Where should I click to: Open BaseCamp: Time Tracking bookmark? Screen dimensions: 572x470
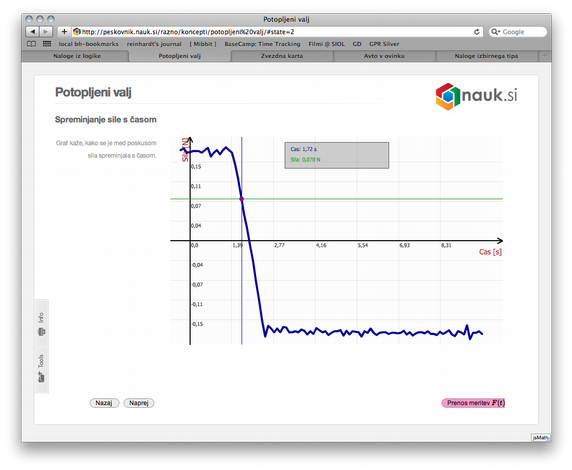pyautogui.click(x=262, y=44)
